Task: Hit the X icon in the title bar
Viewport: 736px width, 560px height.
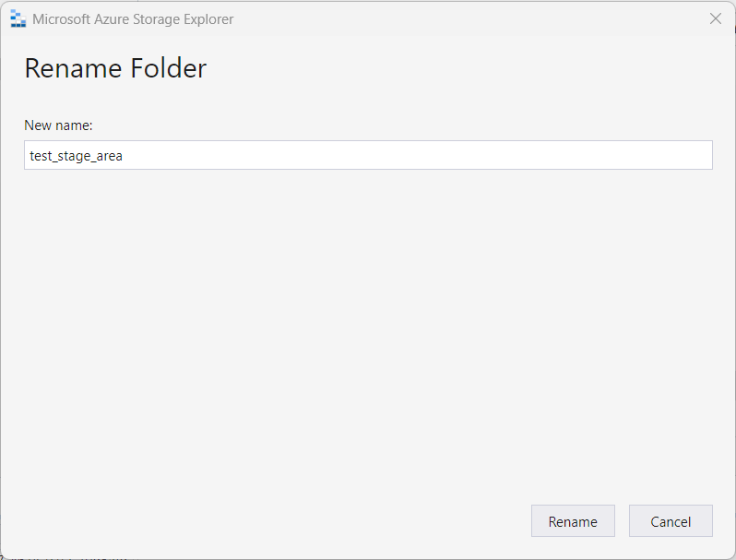Action: coord(715,18)
